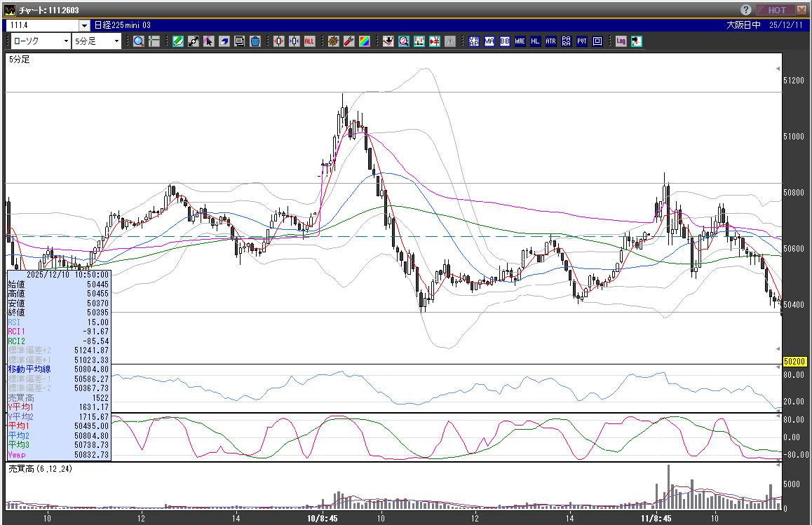Click the question mark help button
This screenshot has width=812, height=525.
746,10
